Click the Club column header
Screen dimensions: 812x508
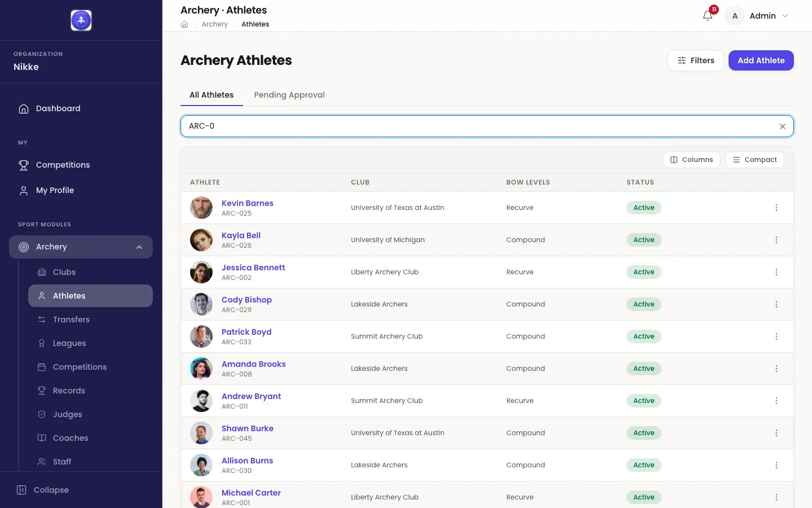[360, 182]
